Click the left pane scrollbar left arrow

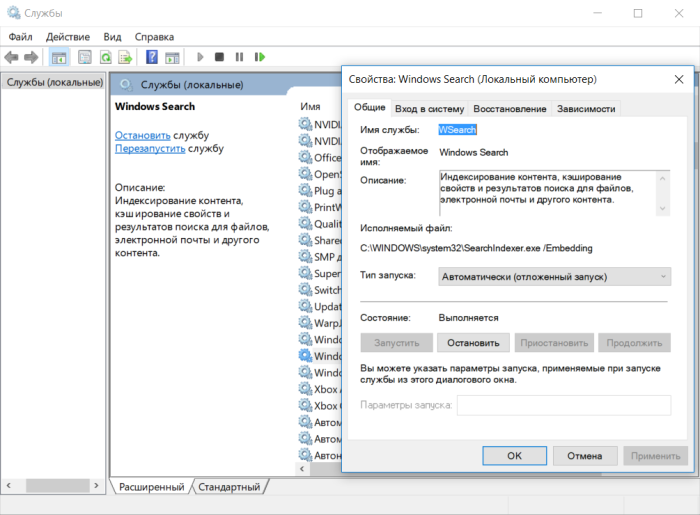pyautogui.click(x=8, y=485)
